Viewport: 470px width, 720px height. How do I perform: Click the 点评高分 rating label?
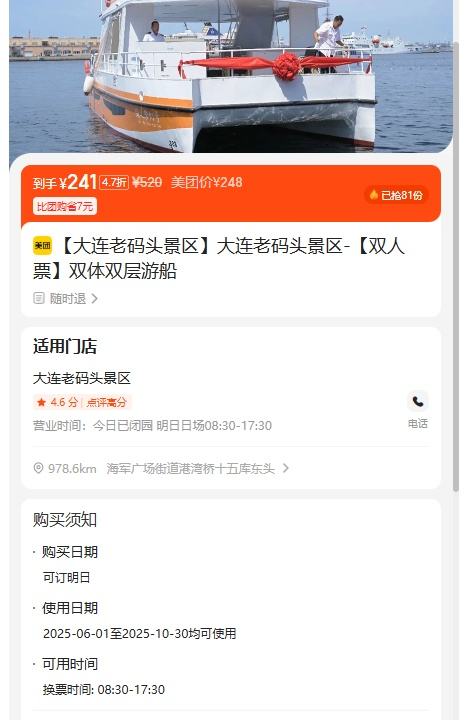coord(106,402)
